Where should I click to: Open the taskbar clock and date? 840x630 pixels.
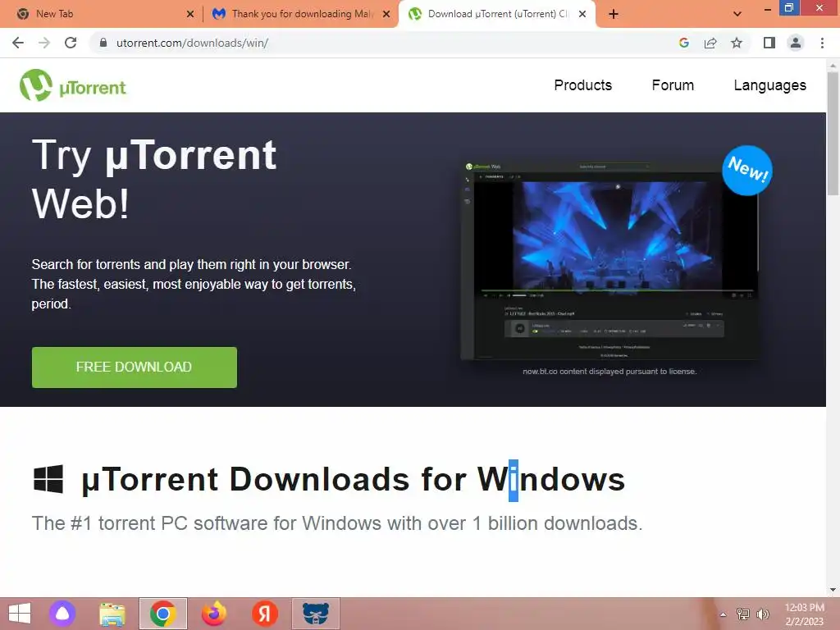tap(805, 614)
